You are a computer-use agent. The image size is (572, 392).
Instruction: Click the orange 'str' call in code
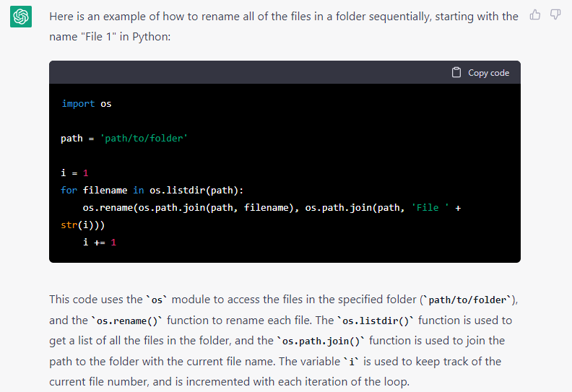click(x=69, y=225)
